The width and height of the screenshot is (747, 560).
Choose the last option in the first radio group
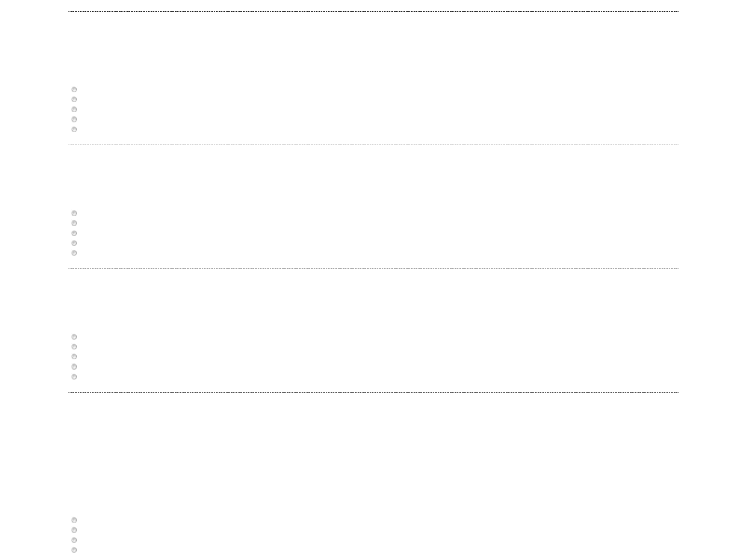[x=74, y=130]
